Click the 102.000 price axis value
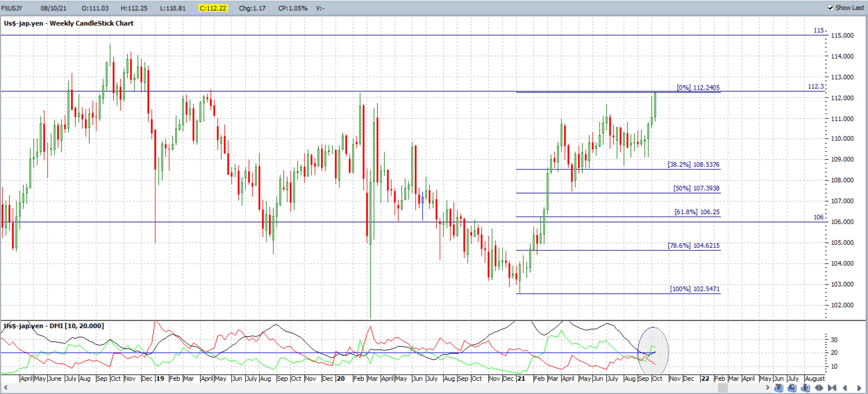The image size is (868, 394). 842,305
